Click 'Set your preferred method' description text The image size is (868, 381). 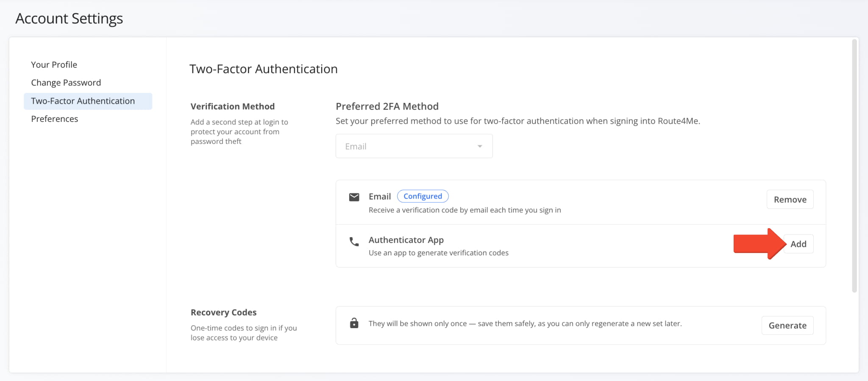(x=518, y=121)
